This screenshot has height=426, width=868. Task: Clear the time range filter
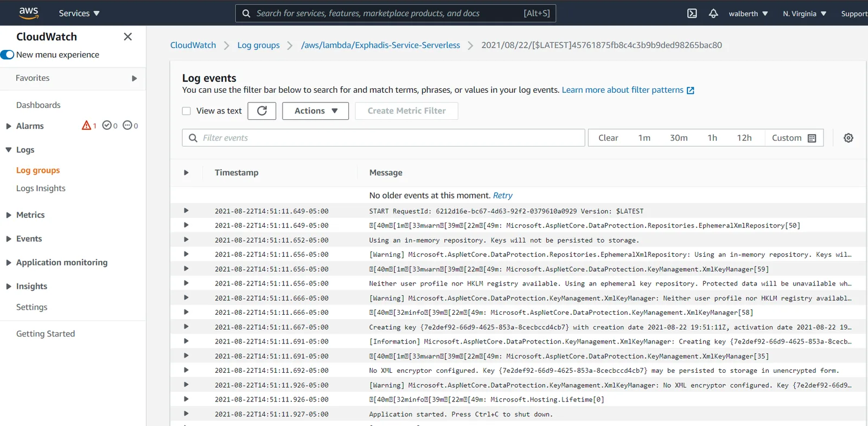pos(608,138)
